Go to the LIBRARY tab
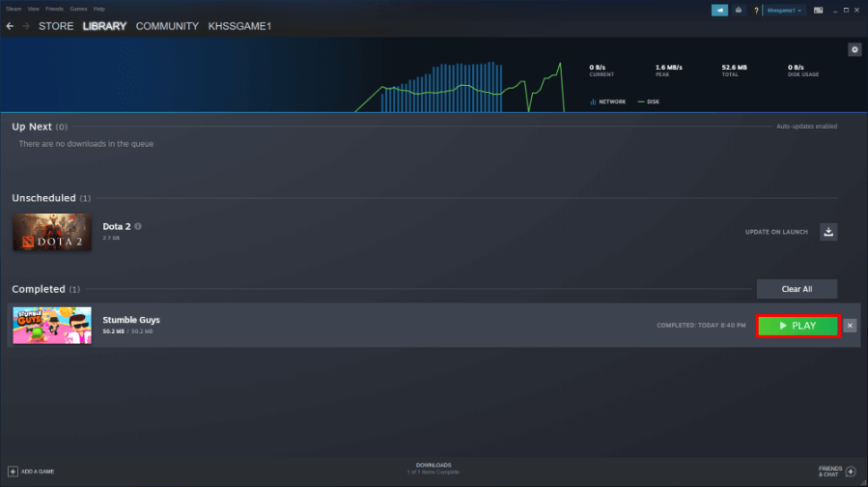Screen dimensions: 868x487 pos(104,26)
